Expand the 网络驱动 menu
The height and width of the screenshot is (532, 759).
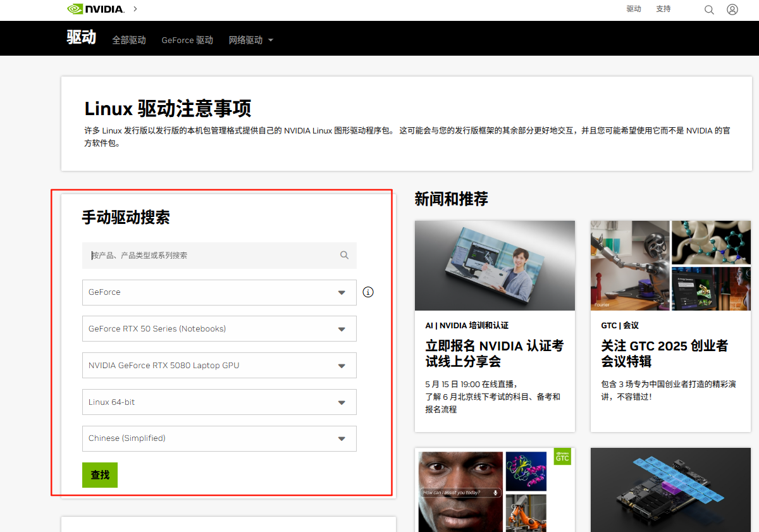pos(251,40)
